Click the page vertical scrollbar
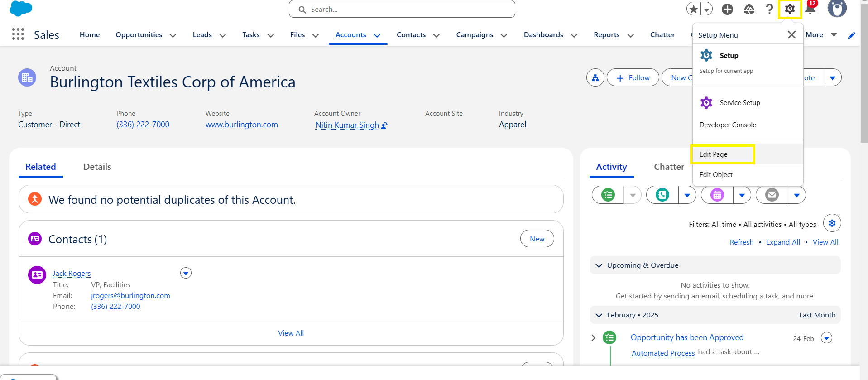 [x=864, y=72]
